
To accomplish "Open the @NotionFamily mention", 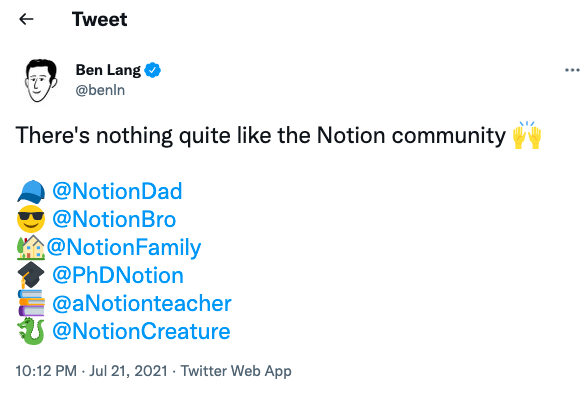I will pos(124,248).
